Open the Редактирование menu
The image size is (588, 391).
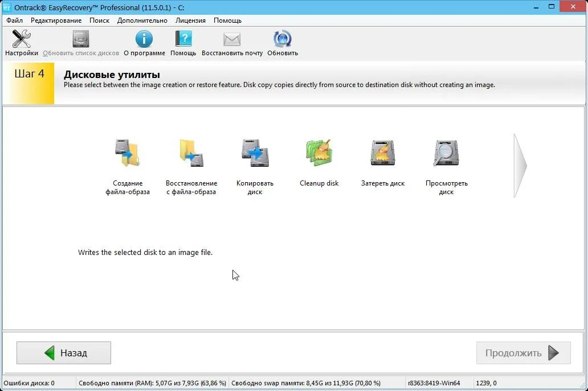(x=56, y=20)
